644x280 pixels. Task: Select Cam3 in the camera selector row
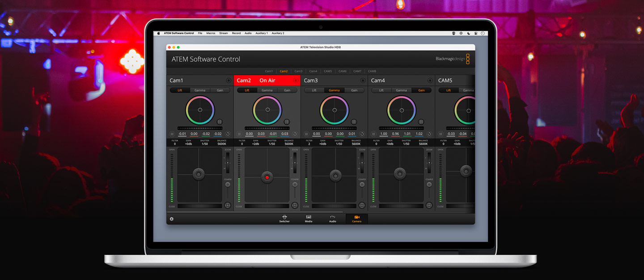pyautogui.click(x=298, y=71)
